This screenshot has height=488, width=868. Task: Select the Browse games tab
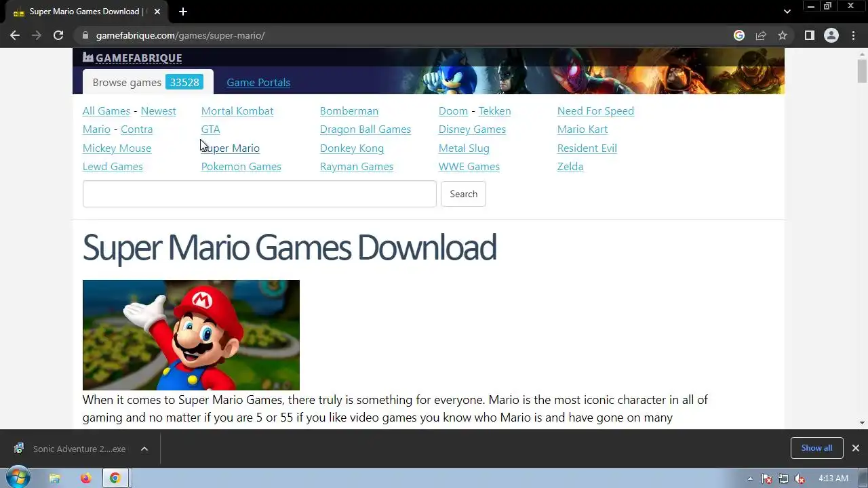[x=148, y=82]
